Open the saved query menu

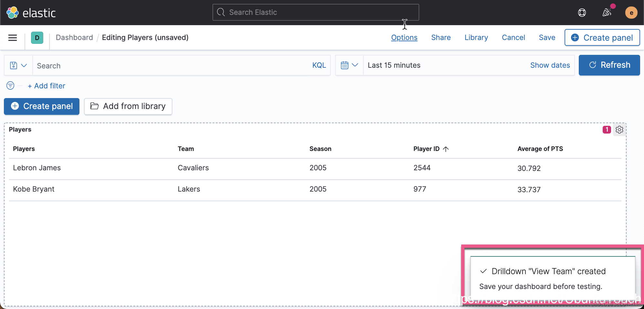click(x=18, y=65)
